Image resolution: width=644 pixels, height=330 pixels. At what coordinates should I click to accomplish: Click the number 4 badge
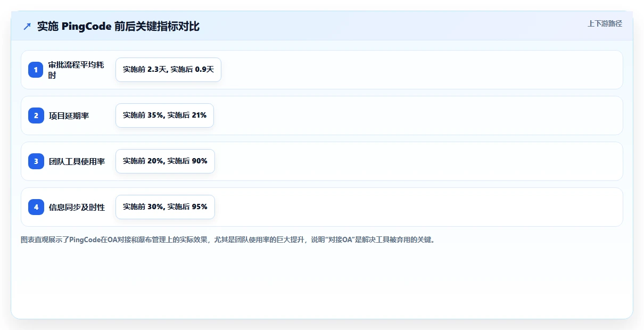(36, 207)
